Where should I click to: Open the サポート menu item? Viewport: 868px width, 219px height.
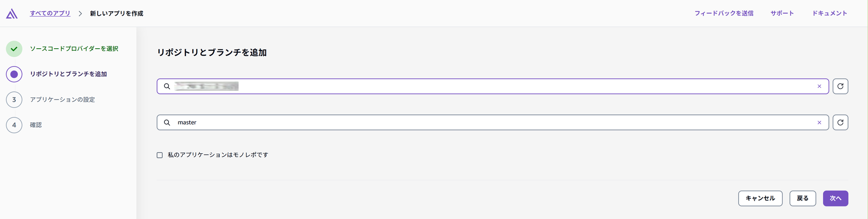(782, 13)
